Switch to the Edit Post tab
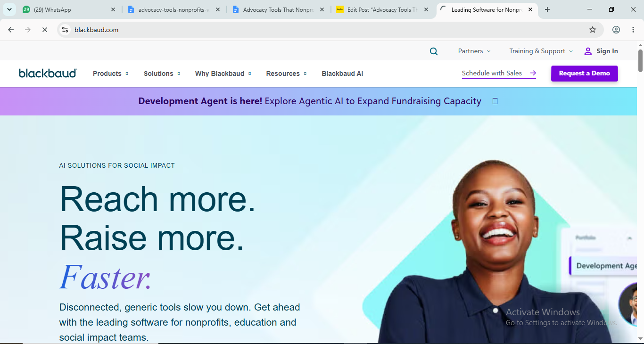This screenshot has width=644, height=344. [382, 9]
